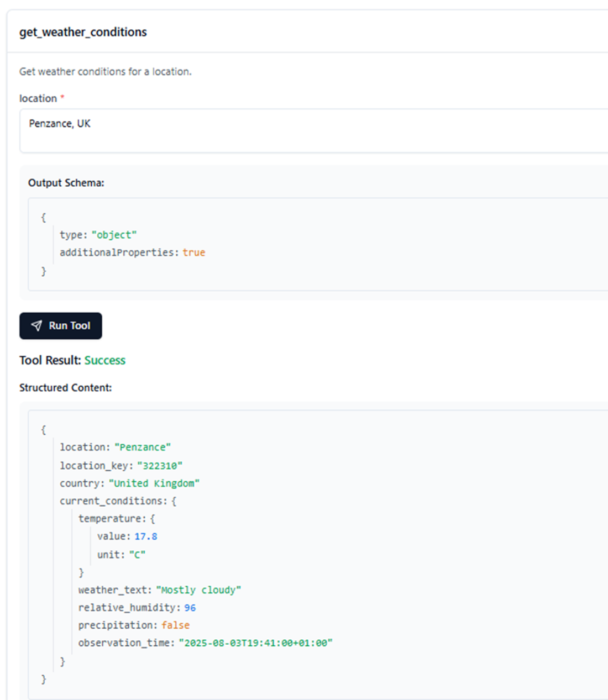The height and width of the screenshot is (700, 608).
Task: Collapse the temperature object
Action: coord(153,519)
